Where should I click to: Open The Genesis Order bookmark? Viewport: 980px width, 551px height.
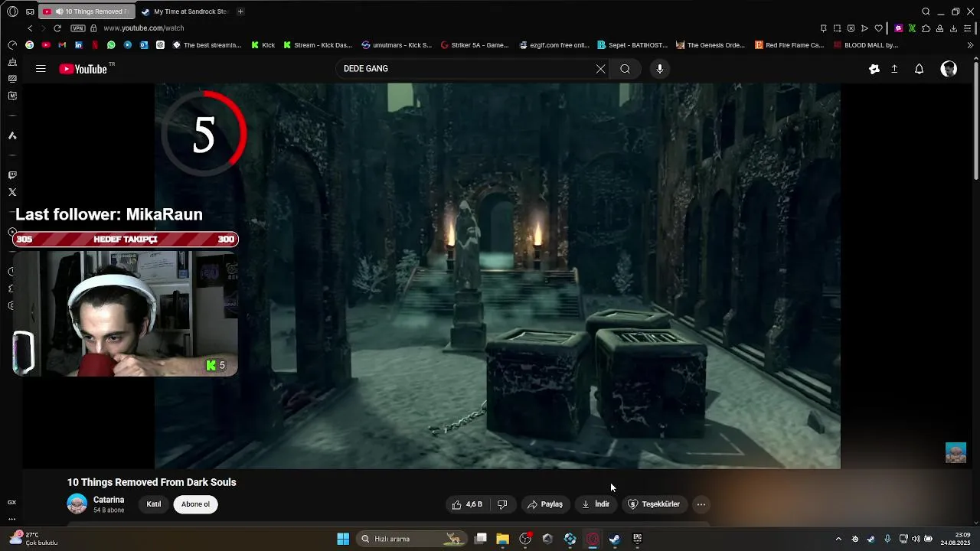pos(711,45)
